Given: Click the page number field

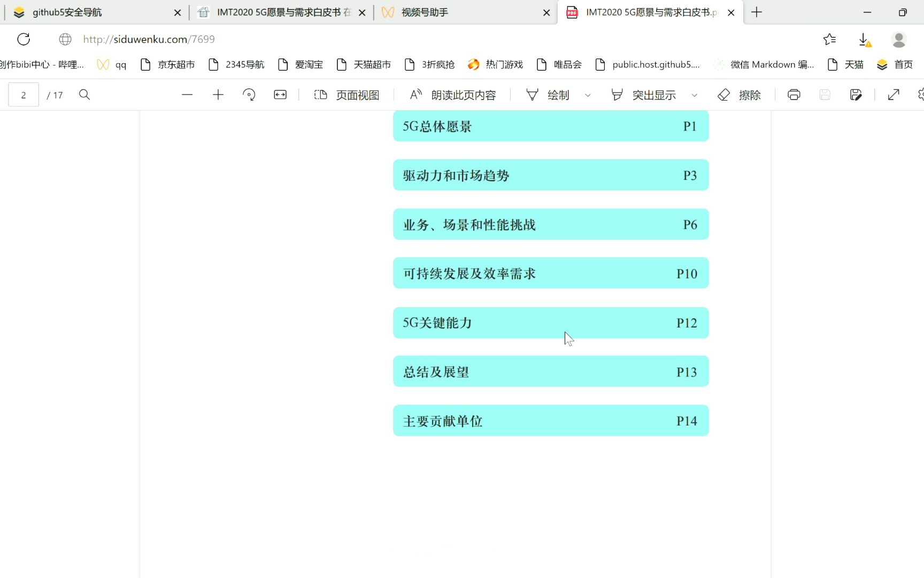Looking at the screenshot, I should tap(24, 95).
